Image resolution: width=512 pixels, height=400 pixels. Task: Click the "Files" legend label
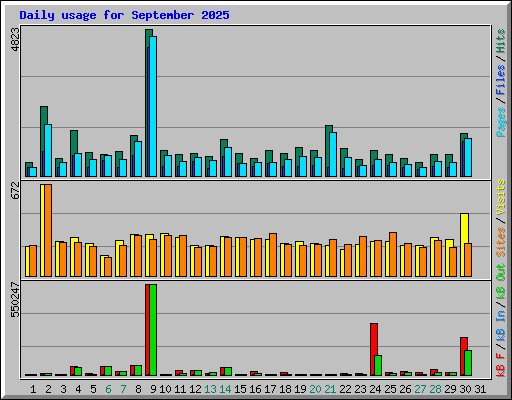point(501,80)
